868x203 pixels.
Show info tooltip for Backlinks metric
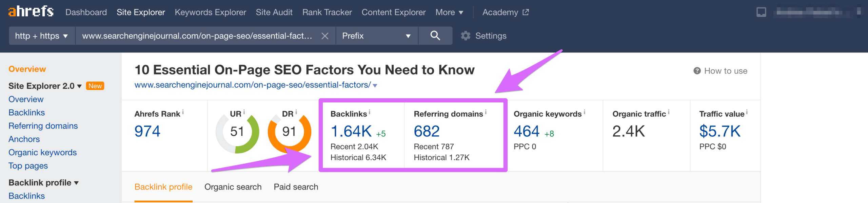click(369, 112)
